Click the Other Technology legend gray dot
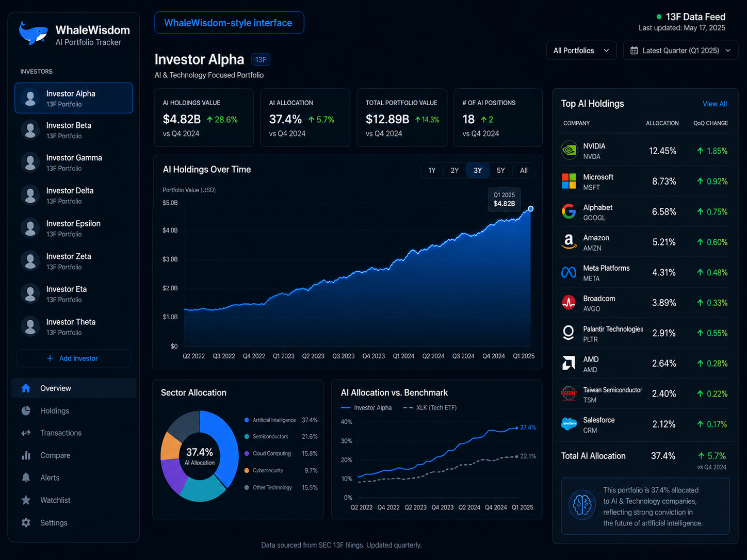Image resolution: width=747 pixels, height=560 pixels. [x=247, y=487]
